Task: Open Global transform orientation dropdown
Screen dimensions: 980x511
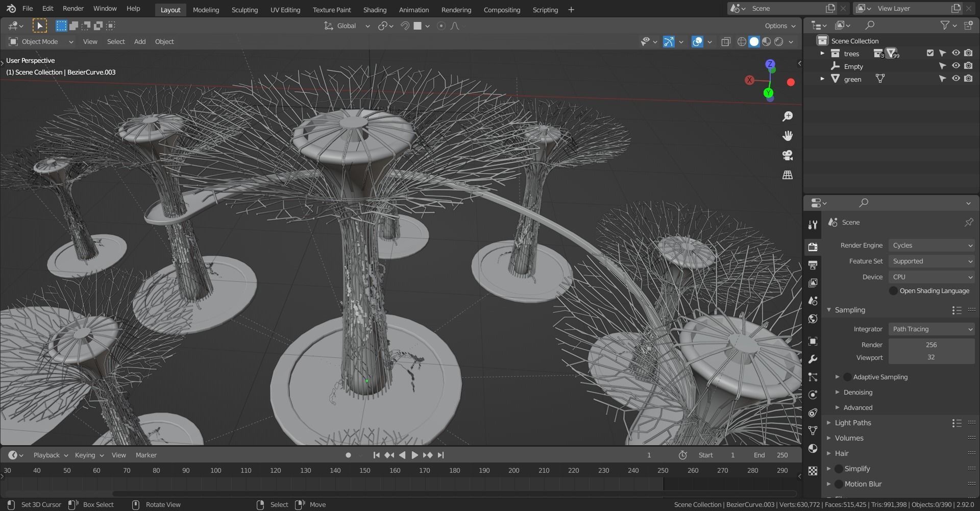Action: (x=347, y=26)
